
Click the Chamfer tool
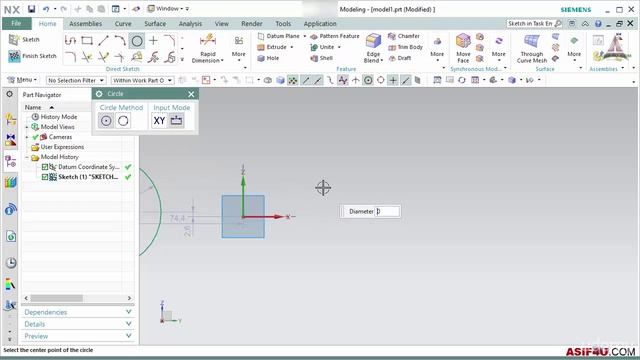coord(404,36)
